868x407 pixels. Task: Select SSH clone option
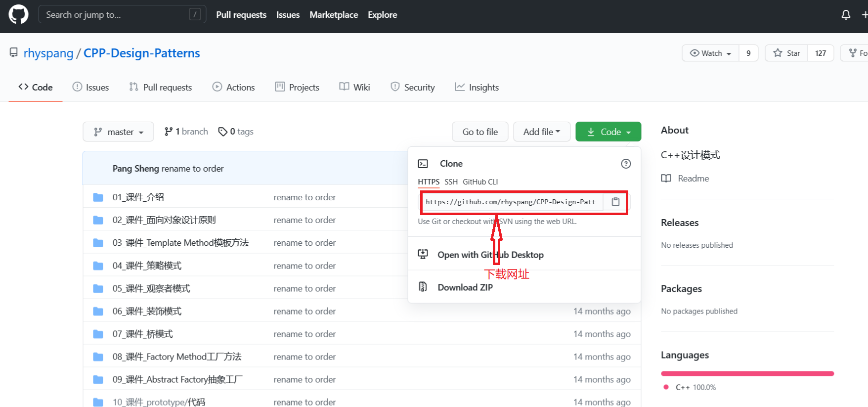click(x=451, y=182)
